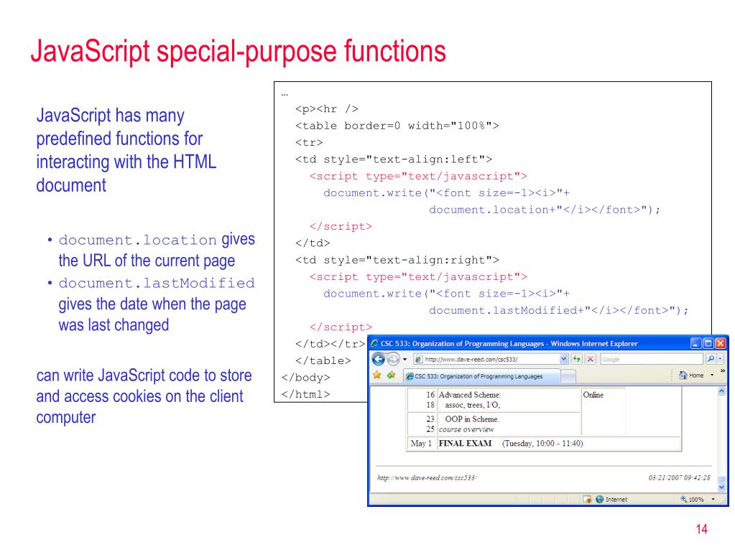Click the red Stop X icon
The image size is (735, 560).
point(591,359)
